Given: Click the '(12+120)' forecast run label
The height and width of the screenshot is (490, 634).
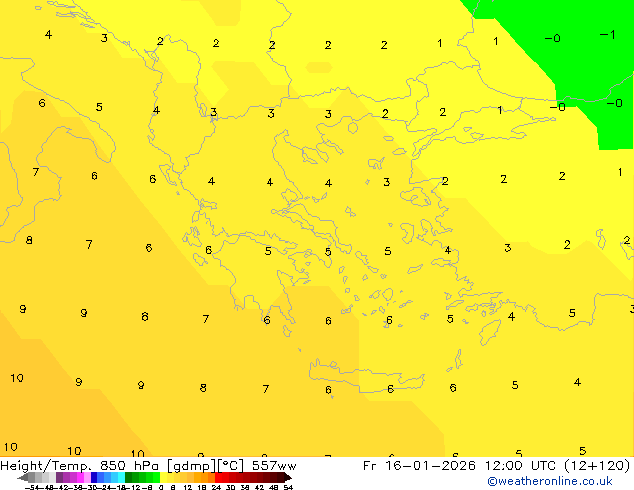Looking at the screenshot, I should pos(596,466).
